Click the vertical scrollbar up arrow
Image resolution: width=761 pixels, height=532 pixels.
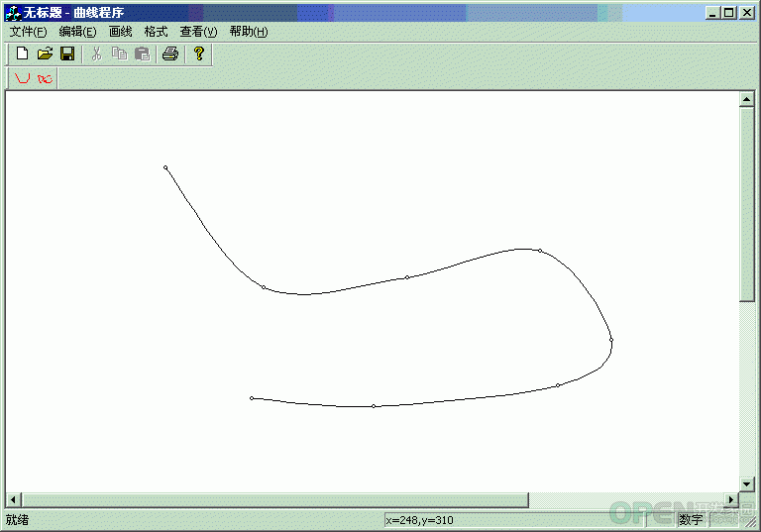coord(746,99)
